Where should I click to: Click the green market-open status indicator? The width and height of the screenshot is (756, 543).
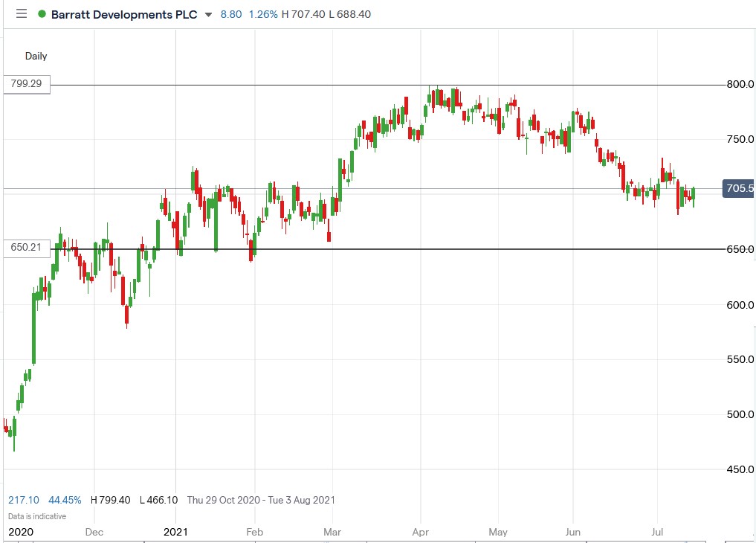(x=43, y=13)
